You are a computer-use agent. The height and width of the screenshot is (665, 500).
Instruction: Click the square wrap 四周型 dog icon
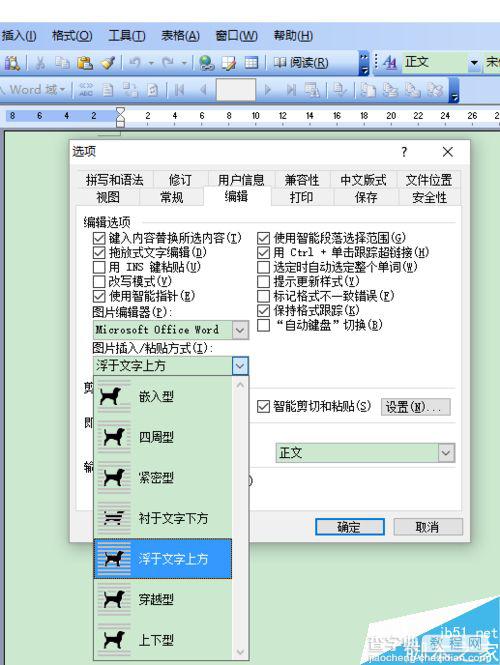[114, 437]
